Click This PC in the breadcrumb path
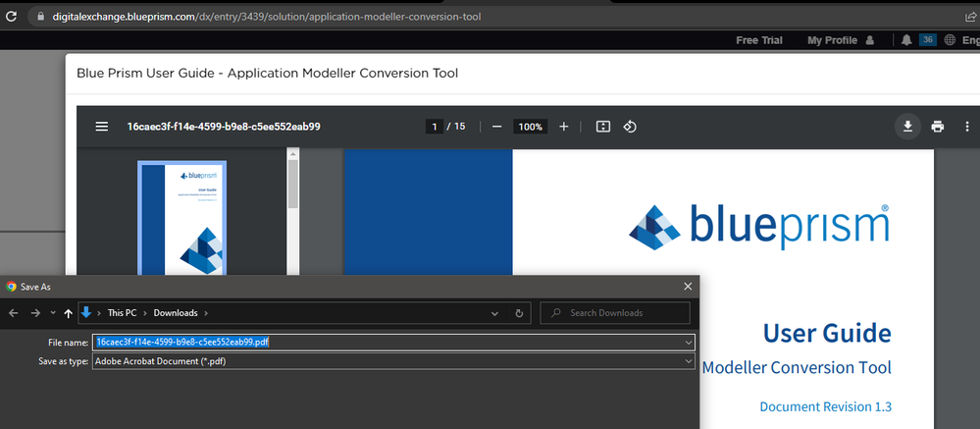This screenshot has height=429, width=980. [123, 313]
